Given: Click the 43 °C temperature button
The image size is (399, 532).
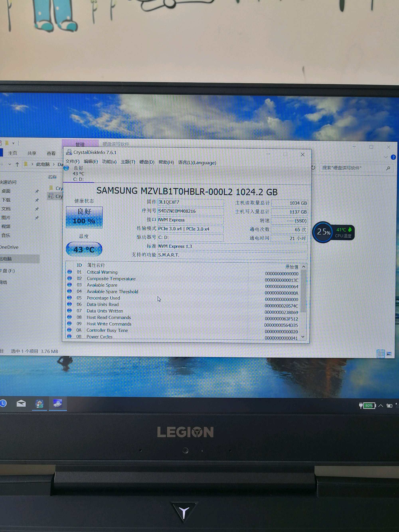Looking at the screenshot, I should pyautogui.click(x=84, y=249).
